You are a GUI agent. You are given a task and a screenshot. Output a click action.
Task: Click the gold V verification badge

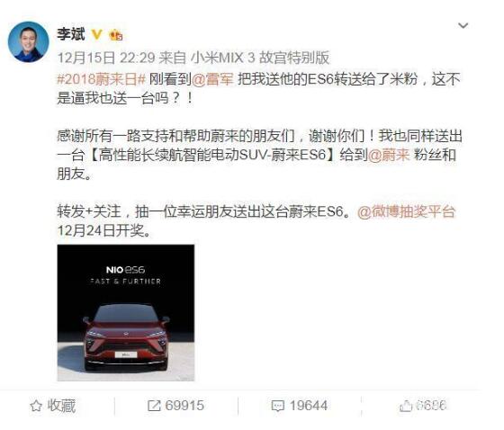pos(97,34)
